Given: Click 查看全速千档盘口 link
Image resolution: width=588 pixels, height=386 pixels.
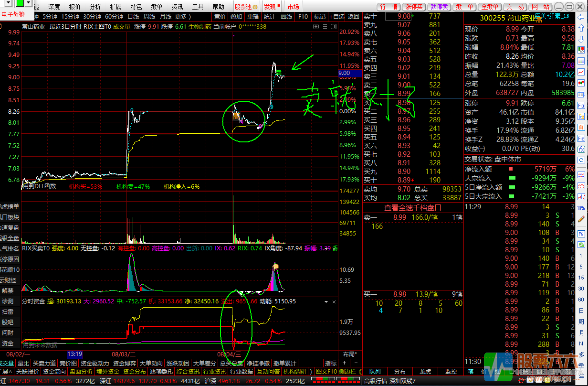Looking at the screenshot, I should coord(413,208).
